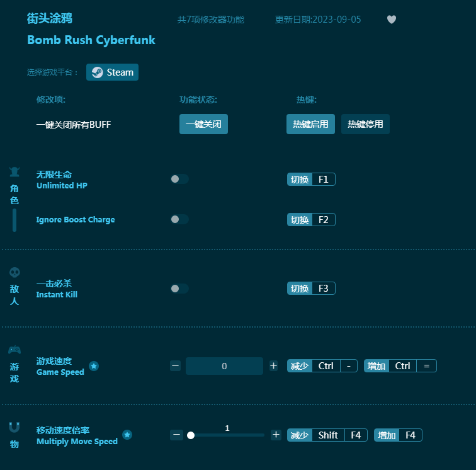Image resolution: width=476 pixels, height=470 pixels.
Task: Click Move Speed decrease Shift F4 hotkey
Action: [327, 435]
